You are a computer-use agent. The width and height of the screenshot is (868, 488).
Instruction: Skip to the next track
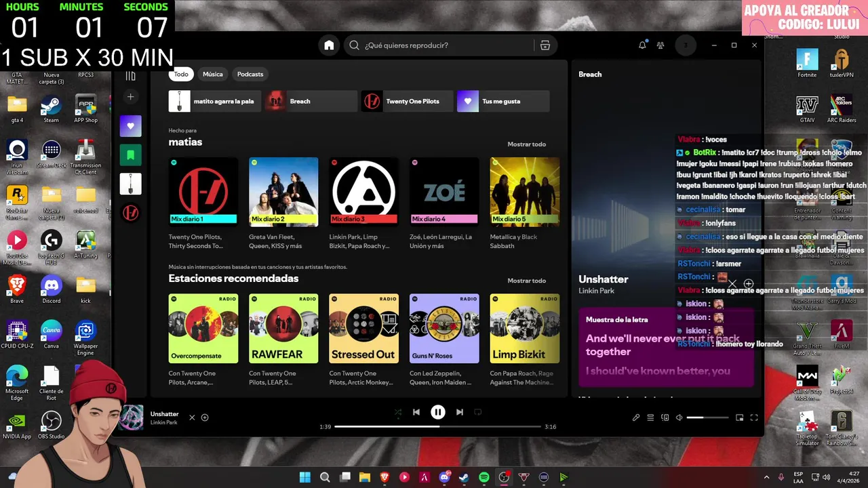click(460, 412)
